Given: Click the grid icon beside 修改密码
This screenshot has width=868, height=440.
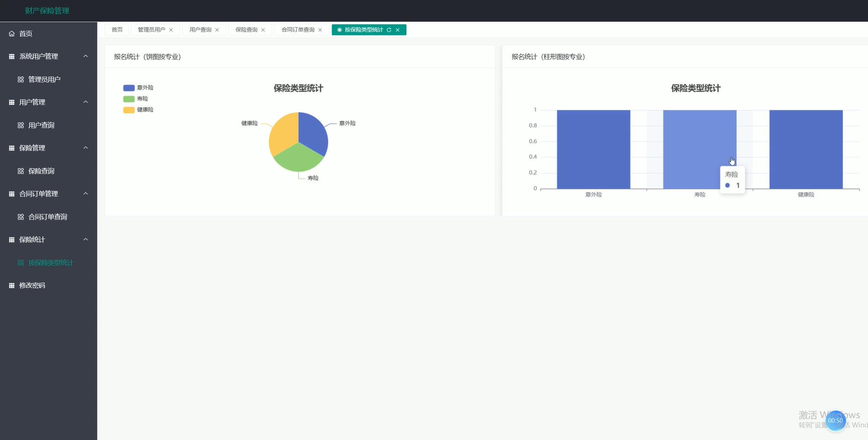Looking at the screenshot, I should tap(12, 285).
